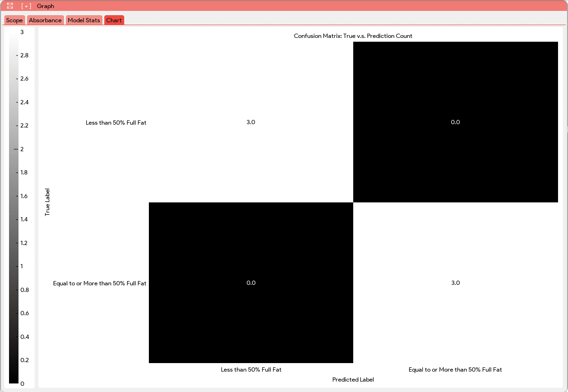Click the bottom-right white cell showing 3.0

pos(455,283)
